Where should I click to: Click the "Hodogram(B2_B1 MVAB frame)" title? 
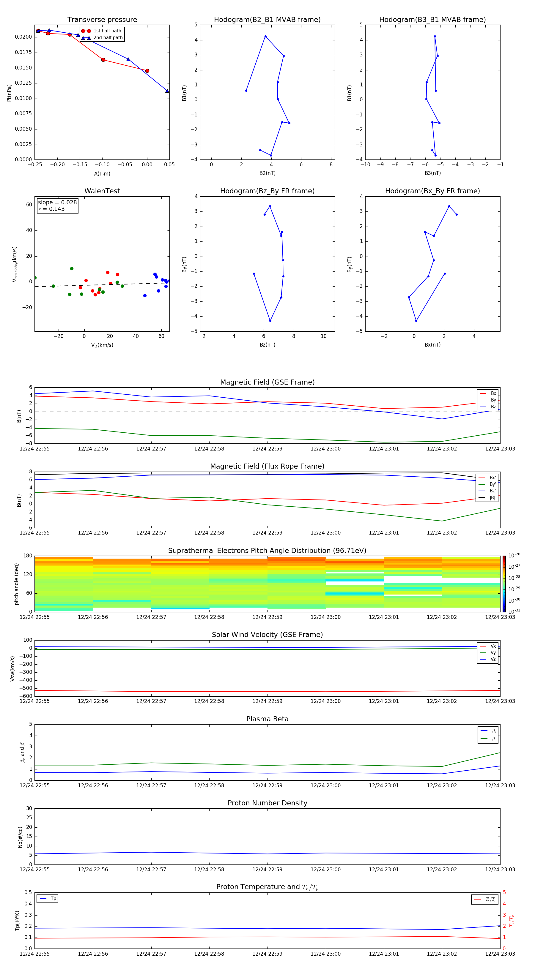coord(267,19)
